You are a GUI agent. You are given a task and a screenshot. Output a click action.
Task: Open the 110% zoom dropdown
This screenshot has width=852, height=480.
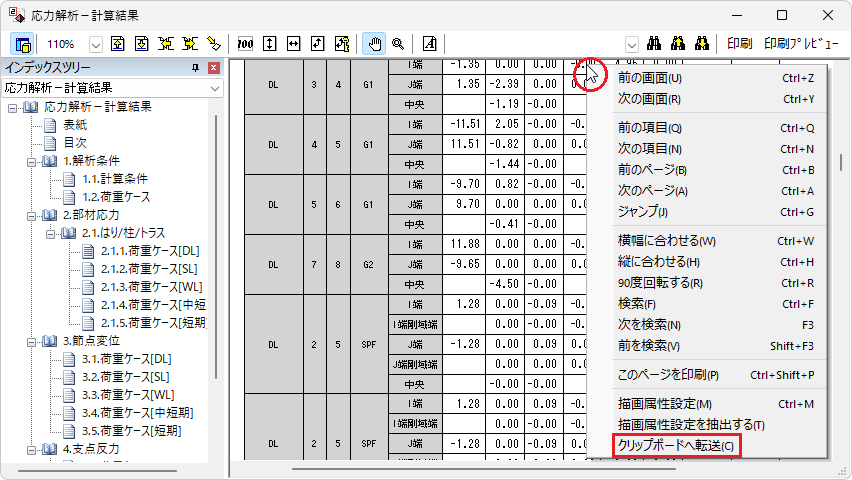[96, 44]
